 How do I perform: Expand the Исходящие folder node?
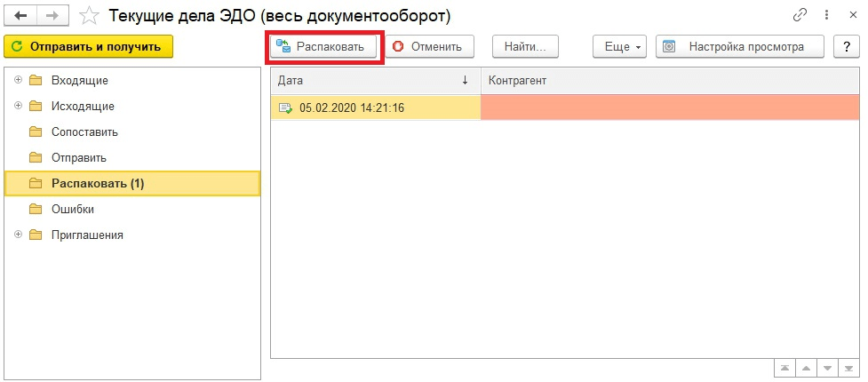[x=18, y=106]
